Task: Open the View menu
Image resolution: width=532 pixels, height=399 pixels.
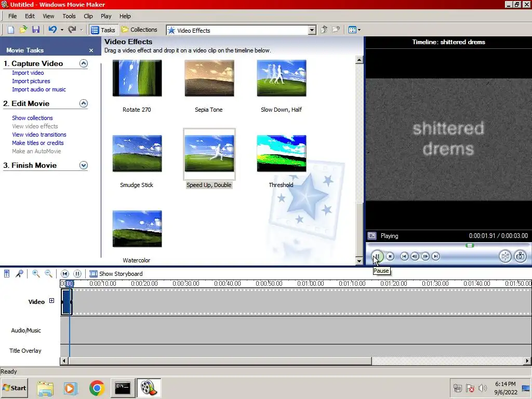Action: pyautogui.click(x=48, y=16)
